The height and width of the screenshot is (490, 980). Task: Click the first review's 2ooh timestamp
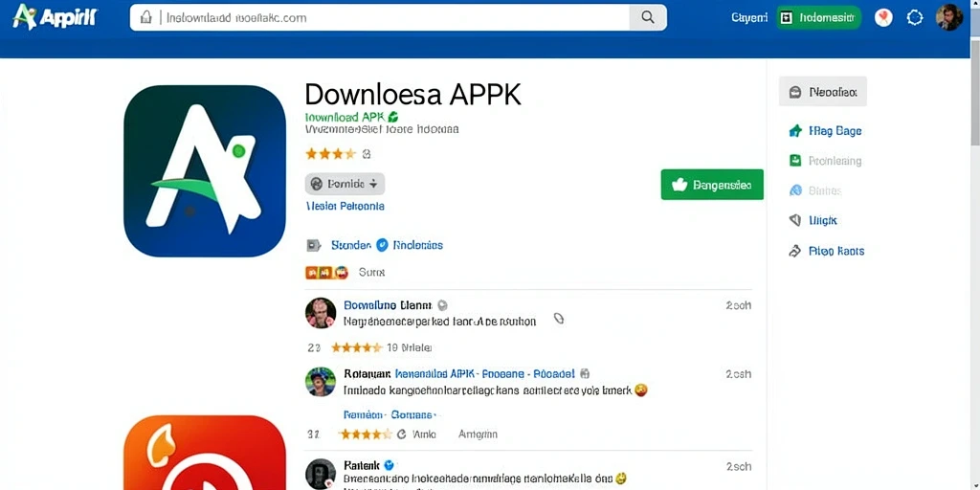(738, 305)
